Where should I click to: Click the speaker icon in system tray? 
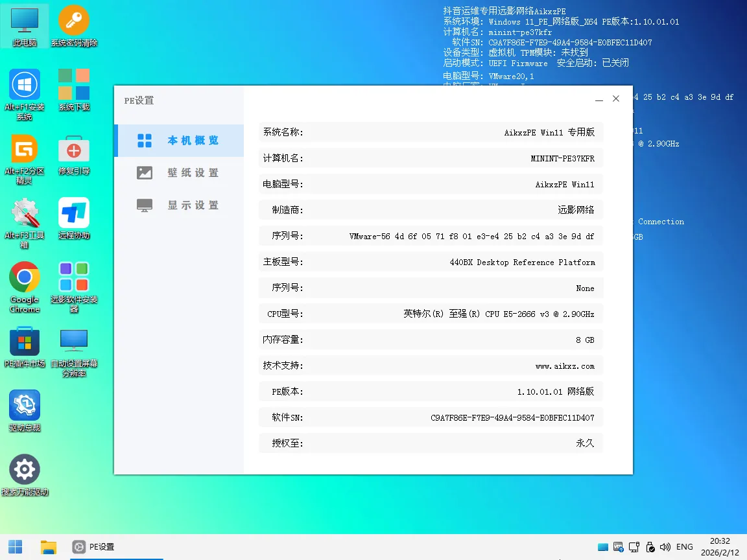(665, 546)
